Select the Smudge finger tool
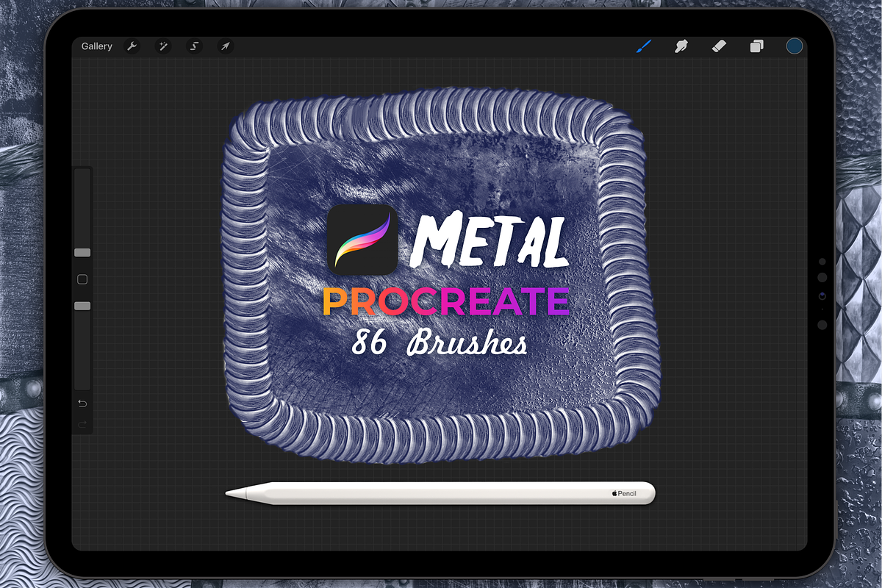Screen dimensions: 882x588 click(681, 46)
